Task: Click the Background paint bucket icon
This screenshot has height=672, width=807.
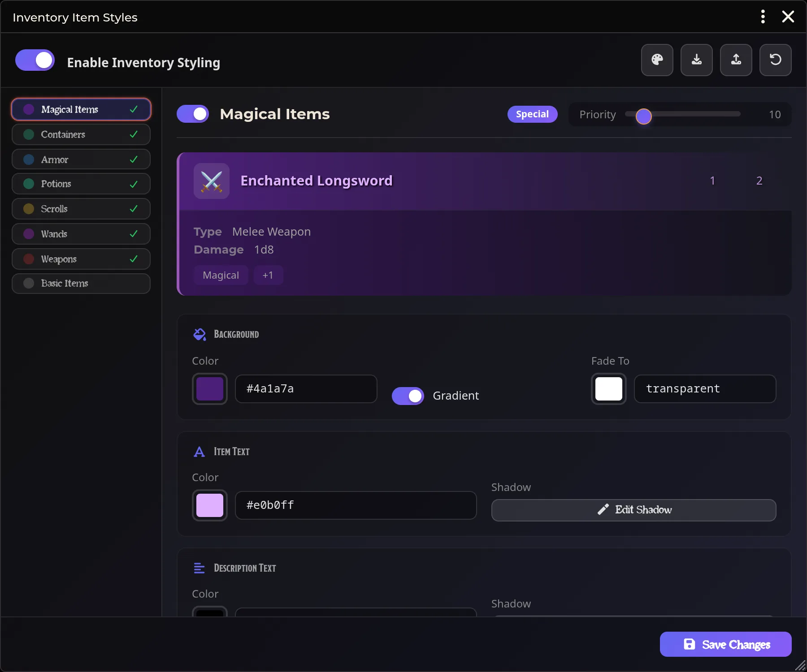Action: point(200,334)
